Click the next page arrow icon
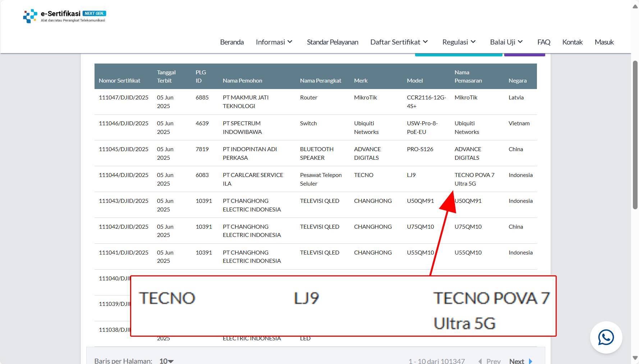Viewport: 639px width, 364px height. pos(530,361)
